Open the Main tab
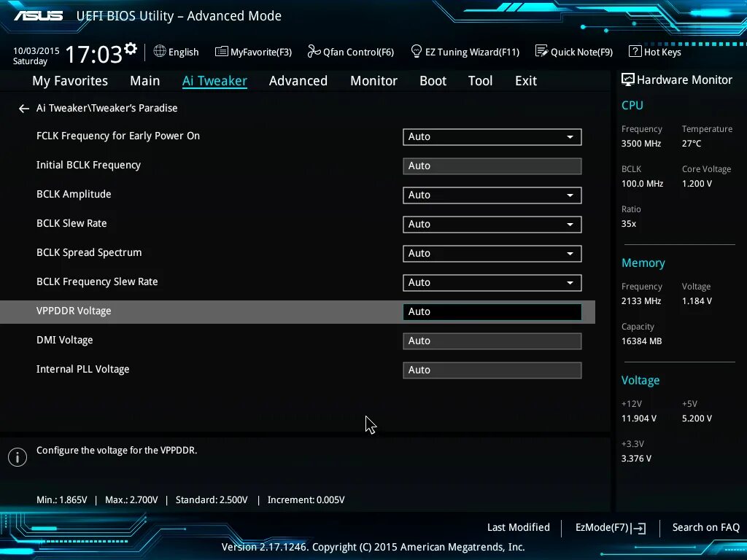 coord(145,81)
